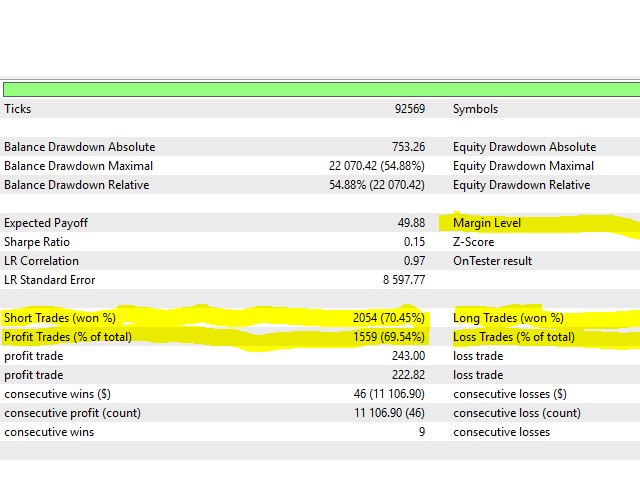Click Equity Drawdown Absolute label
640x480 pixels.
[x=524, y=147]
